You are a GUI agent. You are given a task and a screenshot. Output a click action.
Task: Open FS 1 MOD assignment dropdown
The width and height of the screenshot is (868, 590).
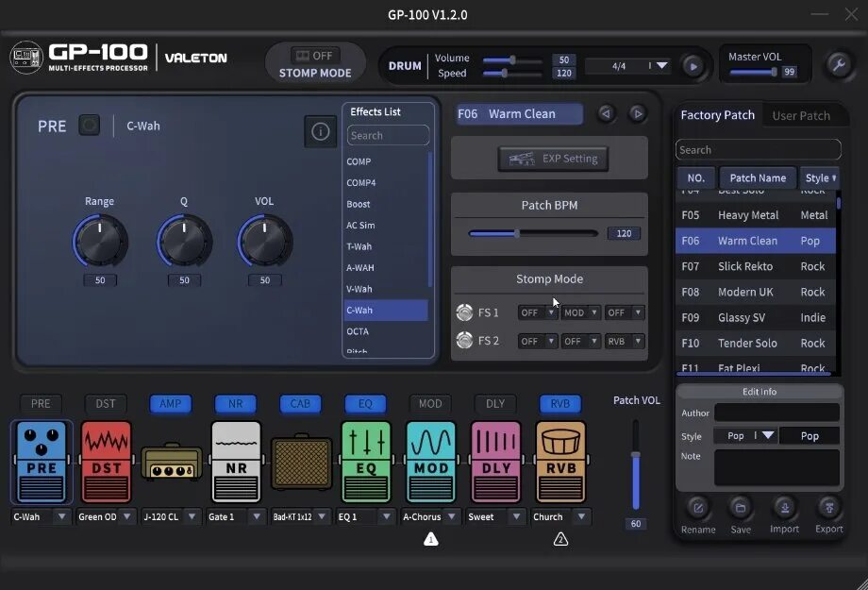click(580, 312)
